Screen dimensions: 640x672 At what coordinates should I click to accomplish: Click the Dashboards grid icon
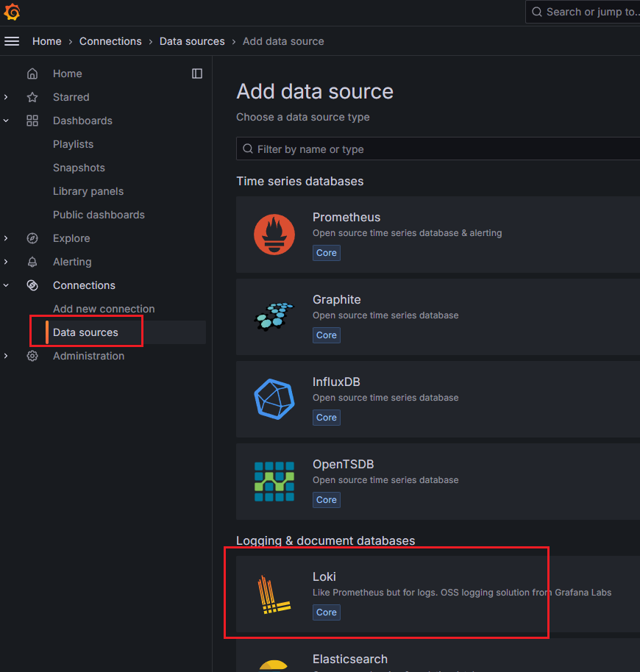tap(32, 121)
